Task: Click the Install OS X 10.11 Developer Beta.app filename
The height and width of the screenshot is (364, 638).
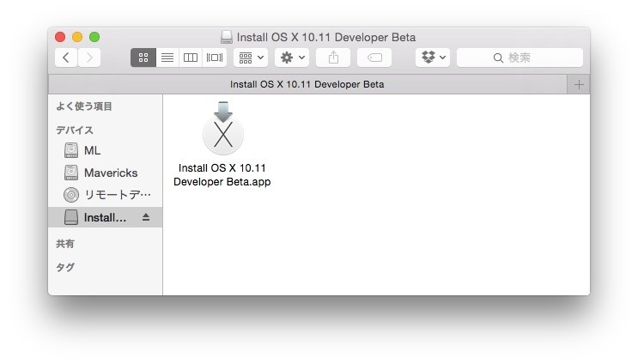Action: (222, 175)
